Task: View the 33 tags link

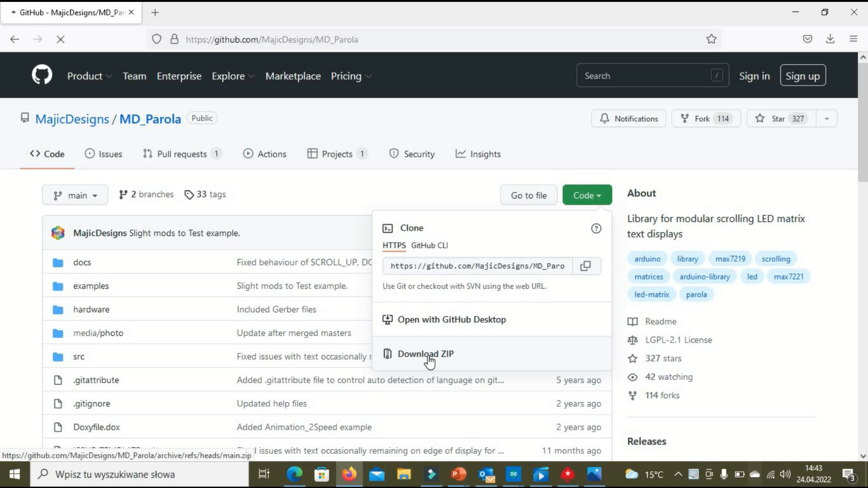Action: tap(205, 194)
